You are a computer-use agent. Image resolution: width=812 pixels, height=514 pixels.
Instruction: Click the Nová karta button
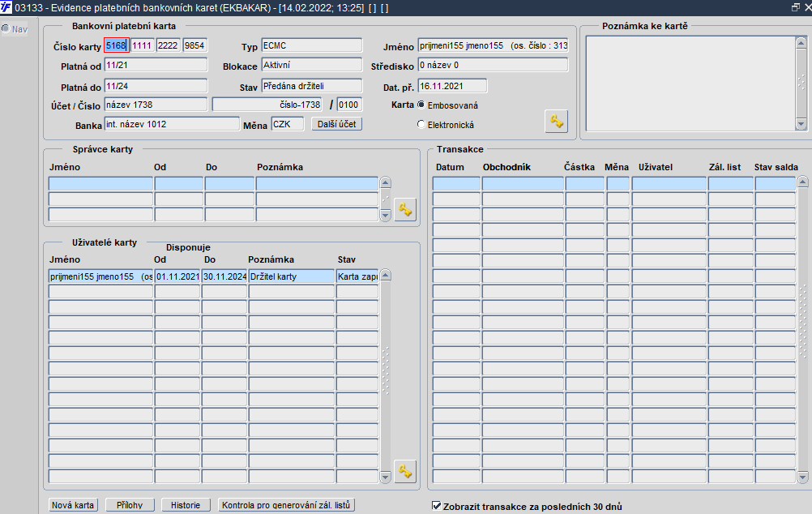(x=73, y=504)
